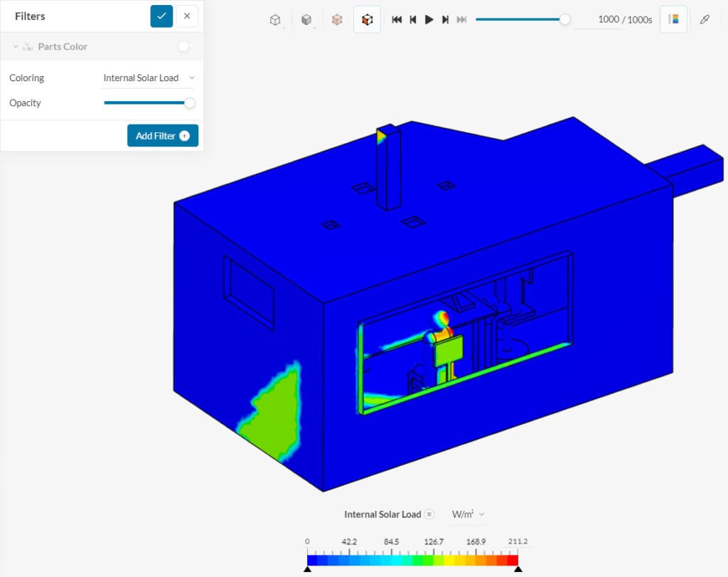Select the transparent mesh display icon
728x577 pixels.
[336, 19]
